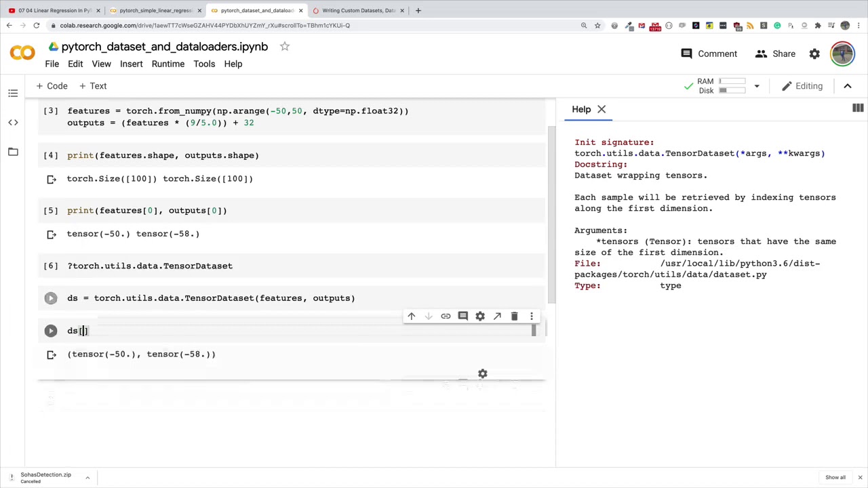Select the Help panel tab
This screenshot has height=488, width=868.
[581, 109]
